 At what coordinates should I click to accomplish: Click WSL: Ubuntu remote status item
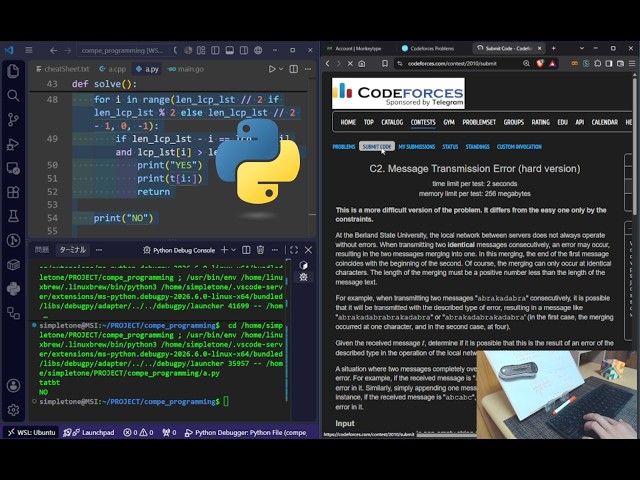click(31, 432)
